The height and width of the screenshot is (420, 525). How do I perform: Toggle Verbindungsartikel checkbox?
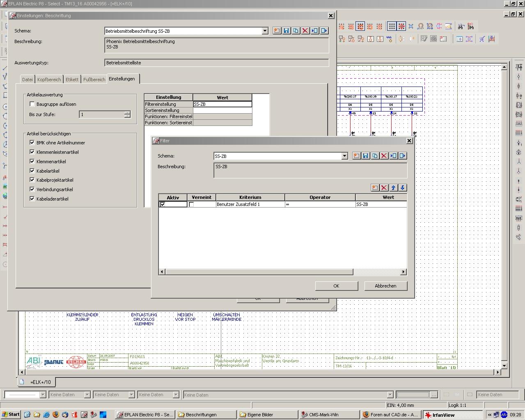tap(32, 189)
